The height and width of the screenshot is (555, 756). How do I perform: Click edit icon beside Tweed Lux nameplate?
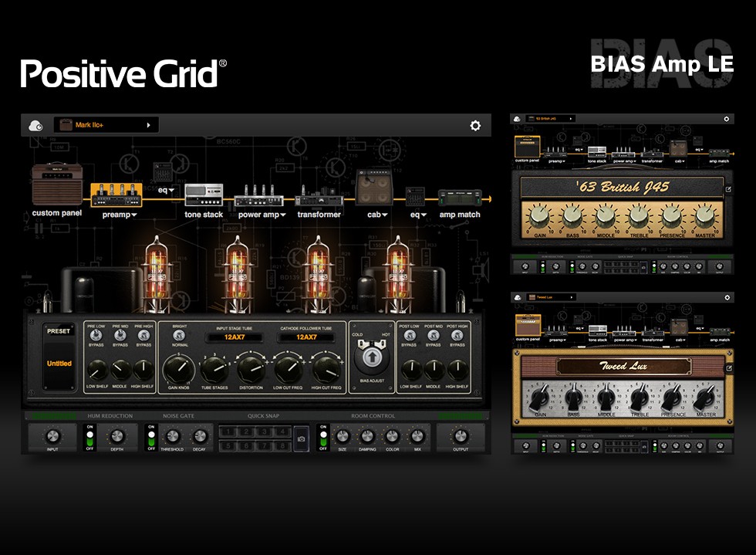coord(729,368)
